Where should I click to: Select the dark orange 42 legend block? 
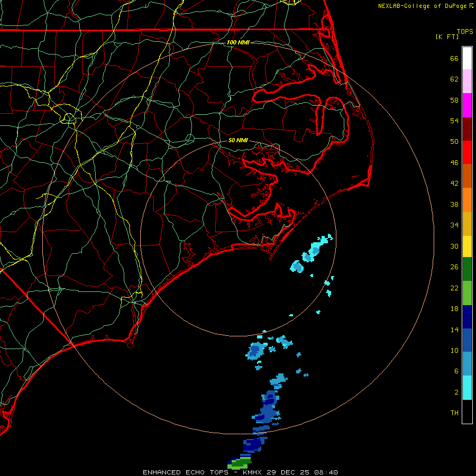467,176
